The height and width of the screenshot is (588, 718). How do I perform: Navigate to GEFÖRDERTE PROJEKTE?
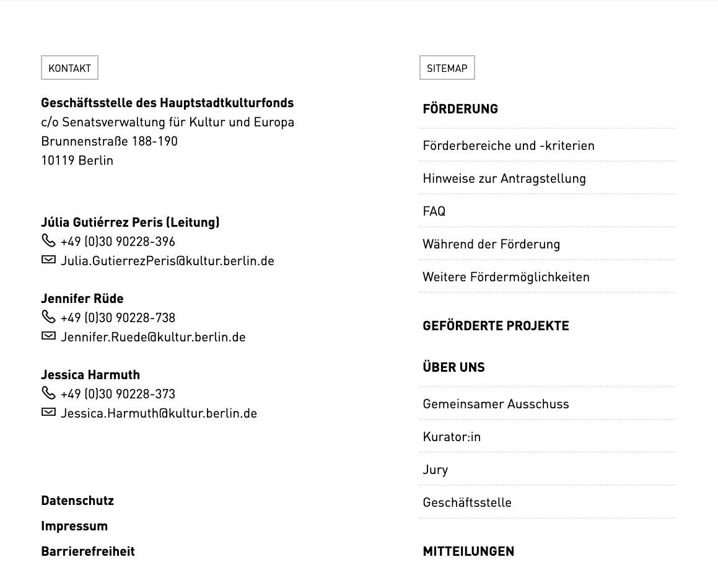(x=496, y=326)
